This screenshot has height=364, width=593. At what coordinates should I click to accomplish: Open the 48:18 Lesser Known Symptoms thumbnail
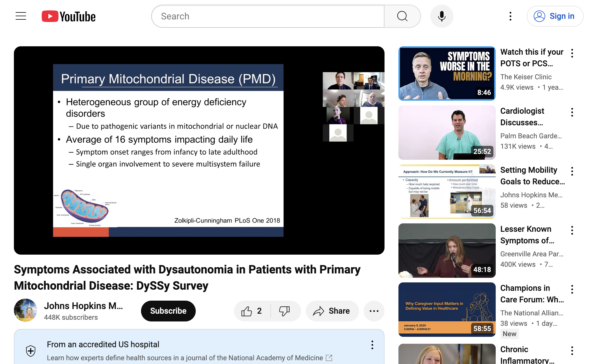point(447,251)
